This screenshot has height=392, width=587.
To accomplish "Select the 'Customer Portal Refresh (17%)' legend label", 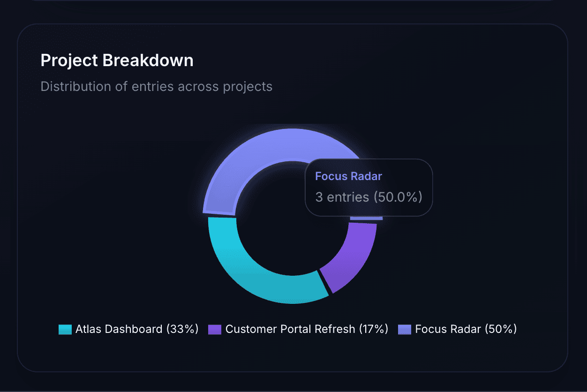I will pyautogui.click(x=307, y=329).
